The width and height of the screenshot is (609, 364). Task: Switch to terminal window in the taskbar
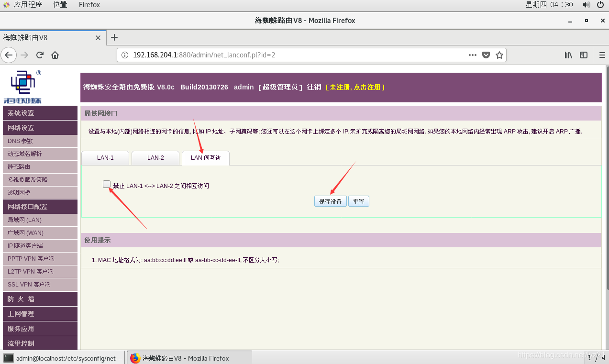coord(63,358)
